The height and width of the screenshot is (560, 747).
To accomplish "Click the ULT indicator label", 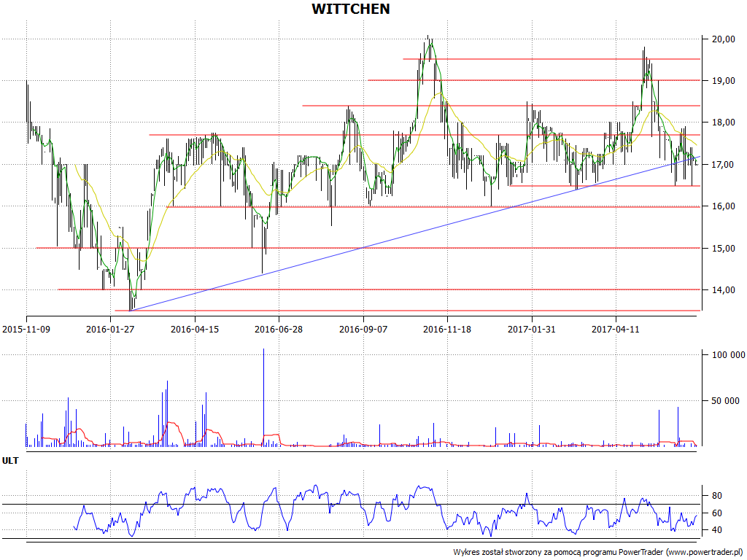I will (x=10, y=461).
